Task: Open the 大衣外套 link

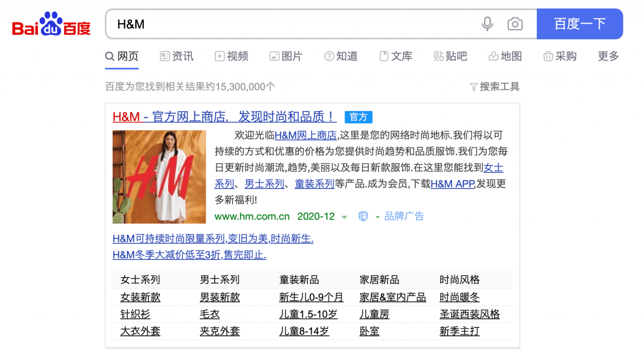Action: coord(140,331)
